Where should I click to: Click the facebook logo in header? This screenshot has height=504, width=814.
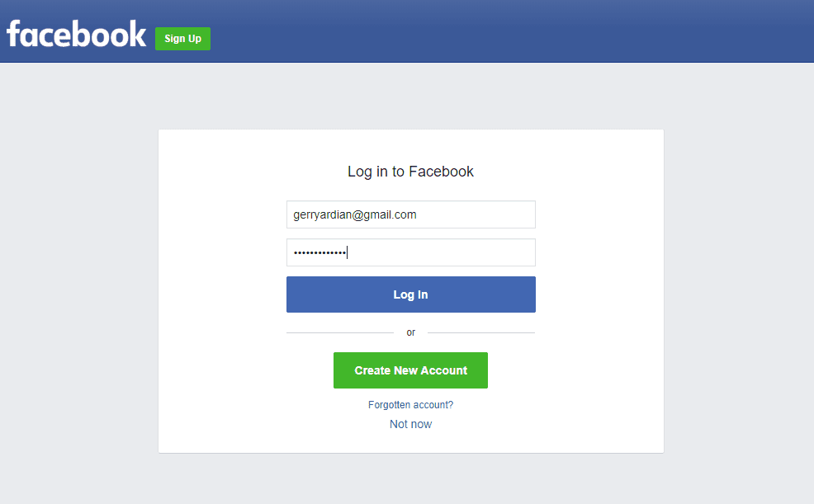[x=76, y=34]
